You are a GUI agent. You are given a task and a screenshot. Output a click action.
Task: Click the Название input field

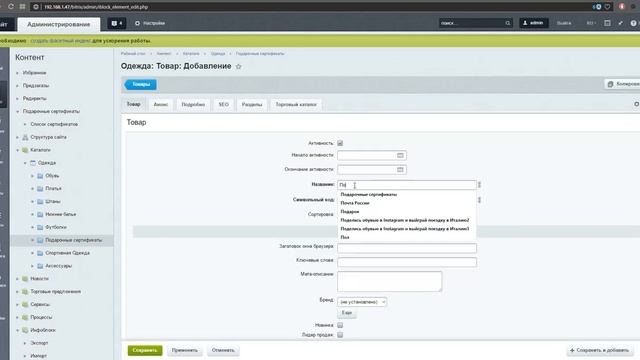click(x=407, y=185)
